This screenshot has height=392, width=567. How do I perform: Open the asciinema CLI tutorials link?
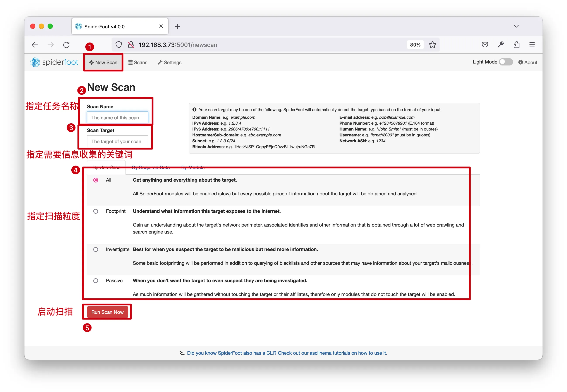(287, 353)
